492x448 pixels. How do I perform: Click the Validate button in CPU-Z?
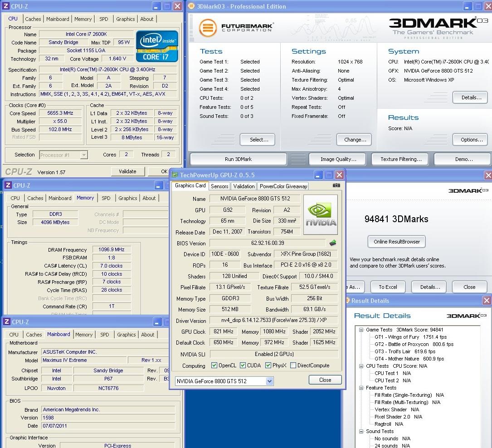127,171
